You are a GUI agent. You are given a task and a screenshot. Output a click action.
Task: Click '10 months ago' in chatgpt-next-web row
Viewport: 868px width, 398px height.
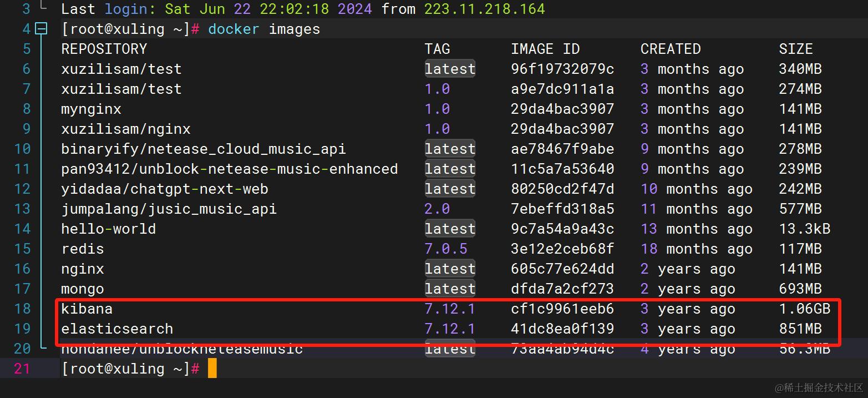[697, 189]
